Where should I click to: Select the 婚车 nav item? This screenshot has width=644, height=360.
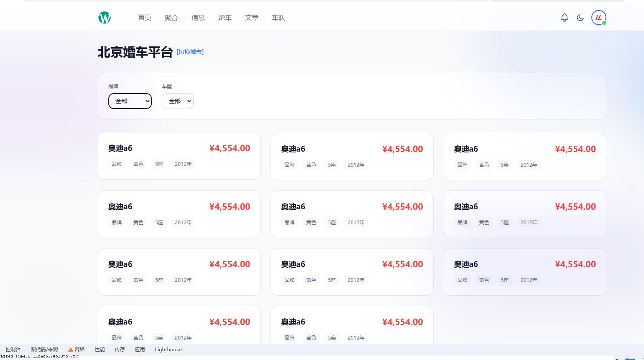(225, 18)
